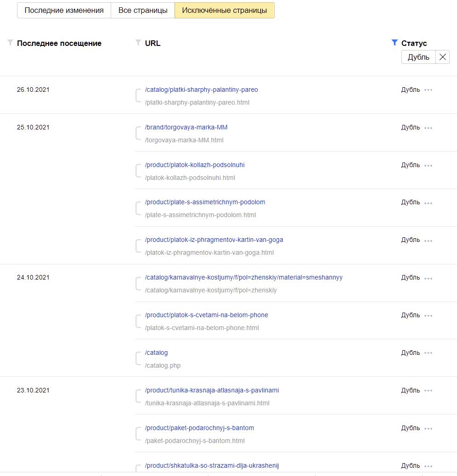The height and width of the screenshot is (476, 457).
Task: Open three-dot menu for /catalog row
Action: [x=429, y=353]
